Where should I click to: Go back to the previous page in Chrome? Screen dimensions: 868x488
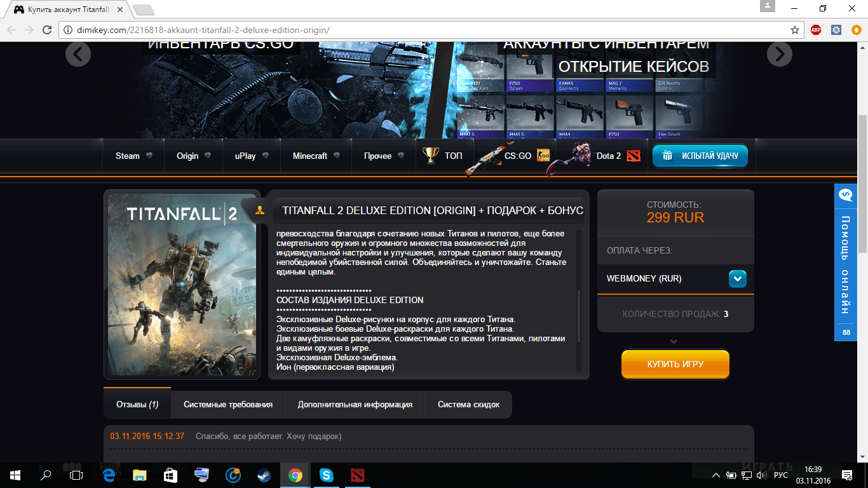click(11, 30)
